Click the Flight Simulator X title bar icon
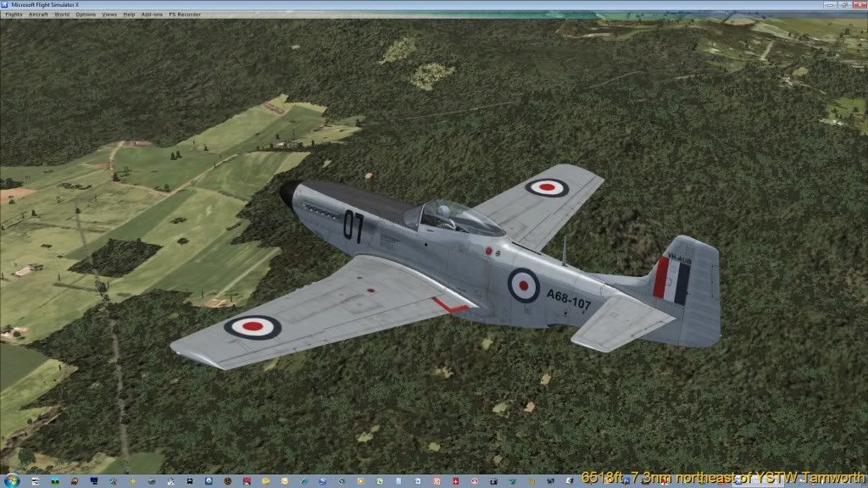Viewport: 868px width, 488px height. [5, 5]
